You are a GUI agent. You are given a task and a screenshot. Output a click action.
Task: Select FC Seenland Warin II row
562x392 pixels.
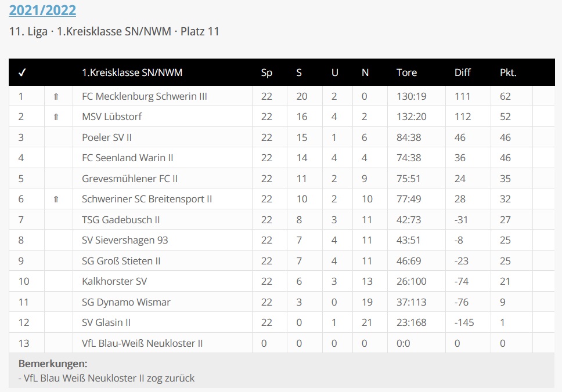pos(127,158)
